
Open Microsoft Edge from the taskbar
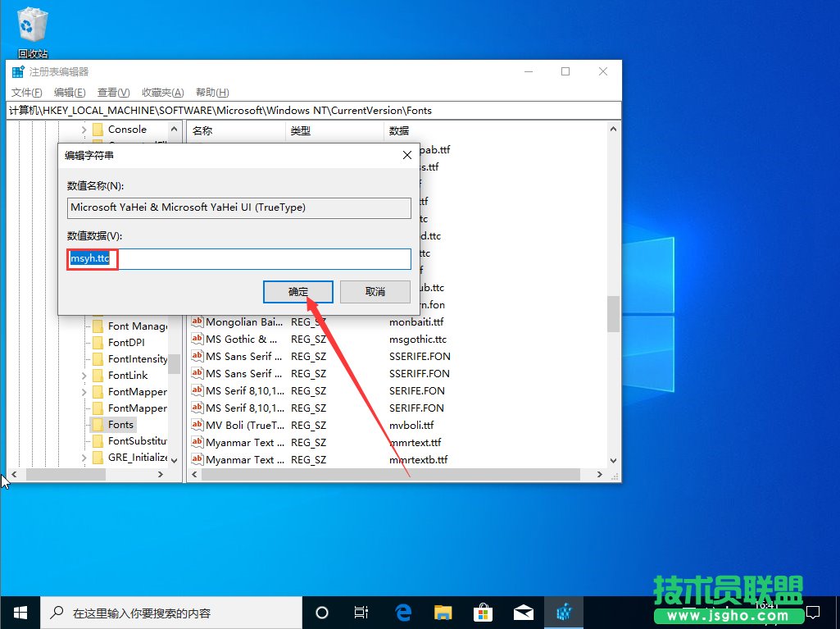coord(402,612)
